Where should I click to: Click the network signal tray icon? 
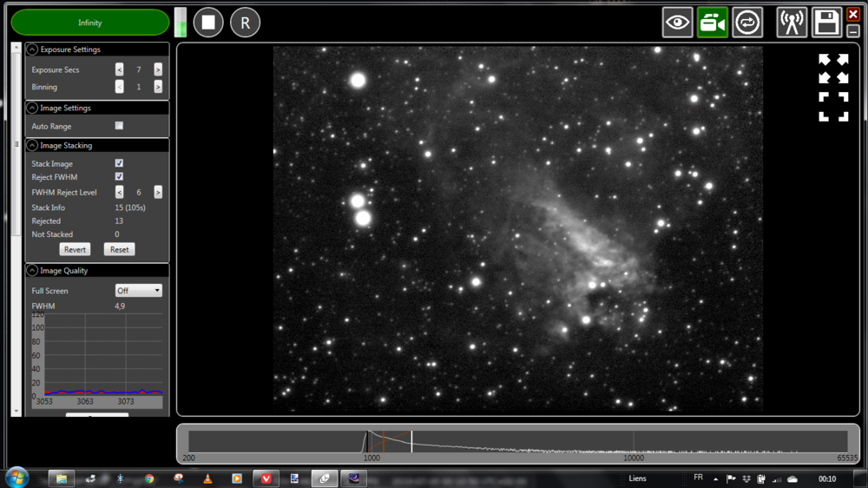click(777, 479)
